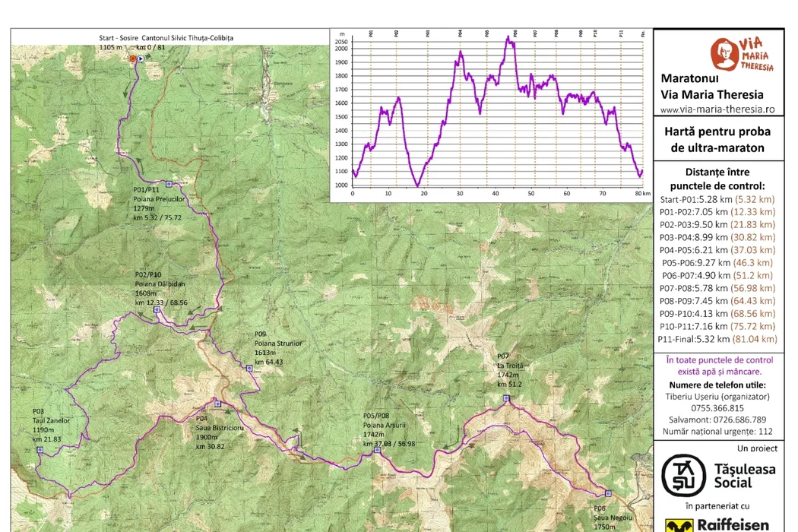Open the www.via-maria-theresia.ro website link
Screen dimensions: 798x532
tap(717, 109)
